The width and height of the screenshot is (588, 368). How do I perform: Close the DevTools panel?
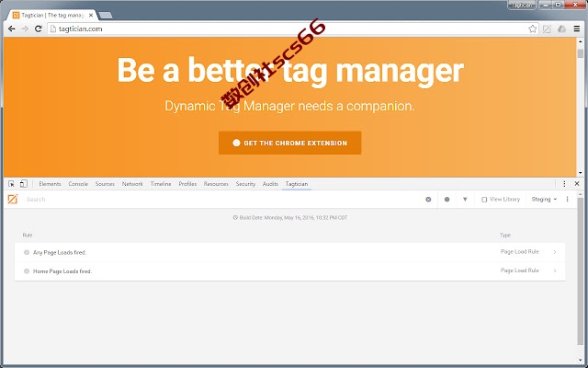point(577,184)
